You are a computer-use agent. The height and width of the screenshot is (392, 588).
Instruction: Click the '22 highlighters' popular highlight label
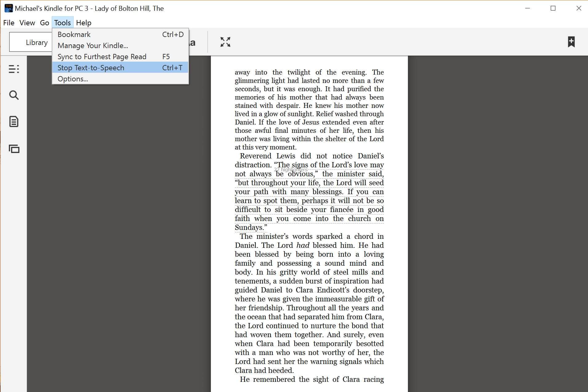[x=291, y=170]
